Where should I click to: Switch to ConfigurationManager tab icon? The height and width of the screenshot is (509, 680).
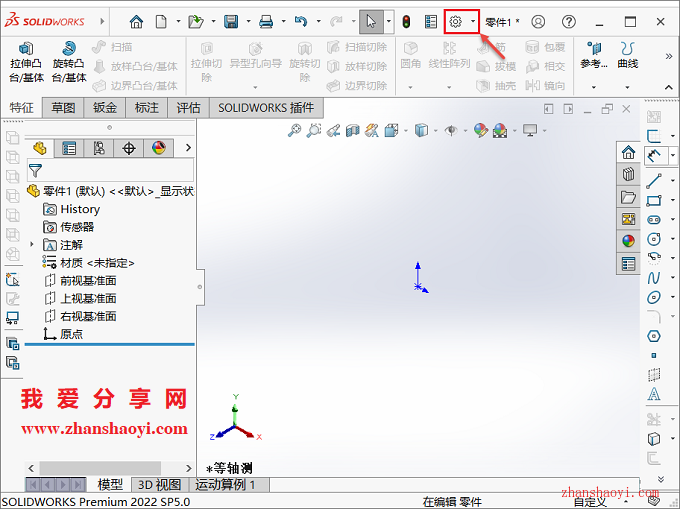[x=99, y=148]
